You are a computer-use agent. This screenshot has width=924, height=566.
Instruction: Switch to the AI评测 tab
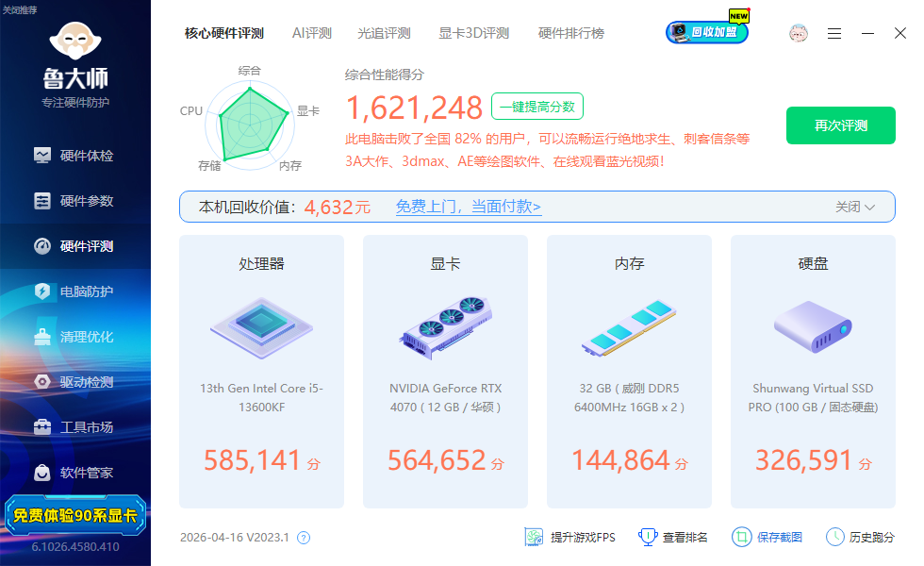point(311,33)
